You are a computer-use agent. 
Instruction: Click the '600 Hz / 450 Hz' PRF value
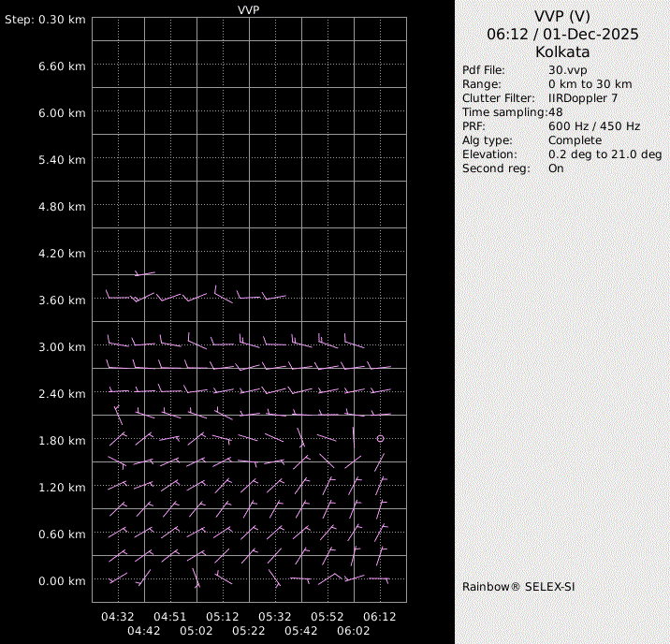pos(593,126)
